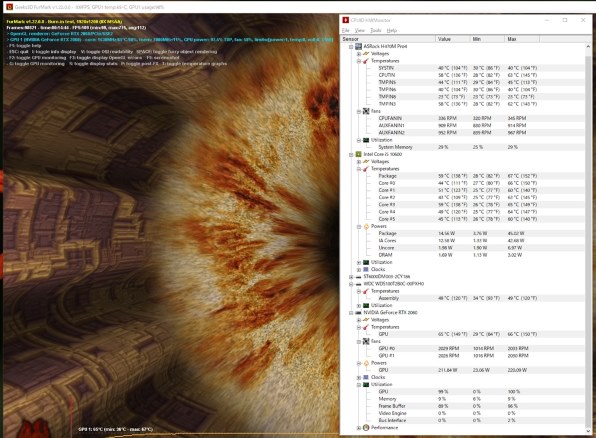
Task: Click the Performance icon at the tree bottom
Action: coord(366,428)
